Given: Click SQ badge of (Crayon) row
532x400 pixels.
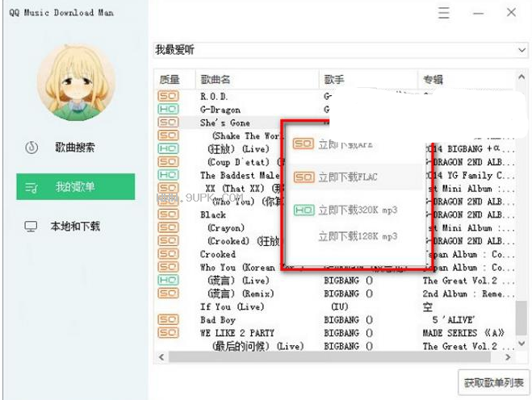Looking at the screenshot, I should pos(168,227).
